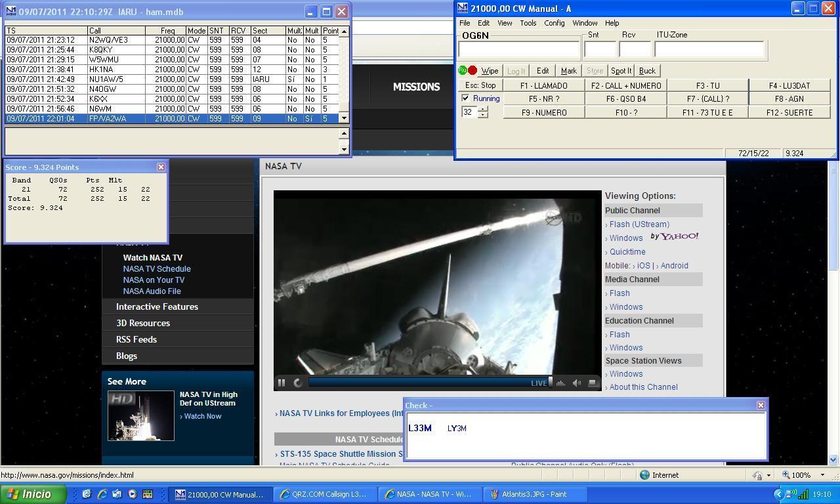Click the log window title bar icon
The height and width of the screenshot is (504, 840).
coord(10,12)
